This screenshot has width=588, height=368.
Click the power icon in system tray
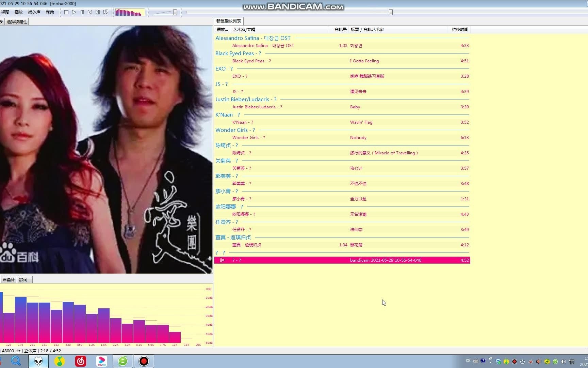click(x=523, y=362)
